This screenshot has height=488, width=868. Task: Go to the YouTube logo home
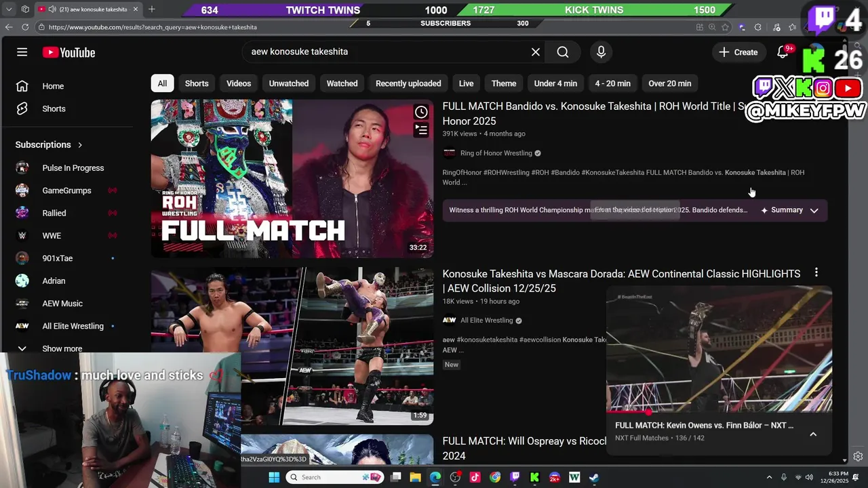[68, 52]
